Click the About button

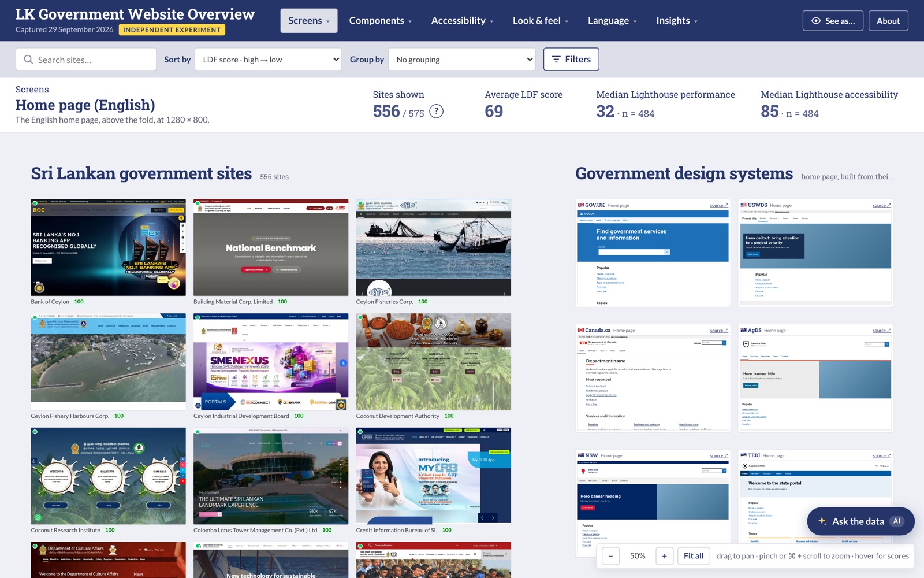888,21
